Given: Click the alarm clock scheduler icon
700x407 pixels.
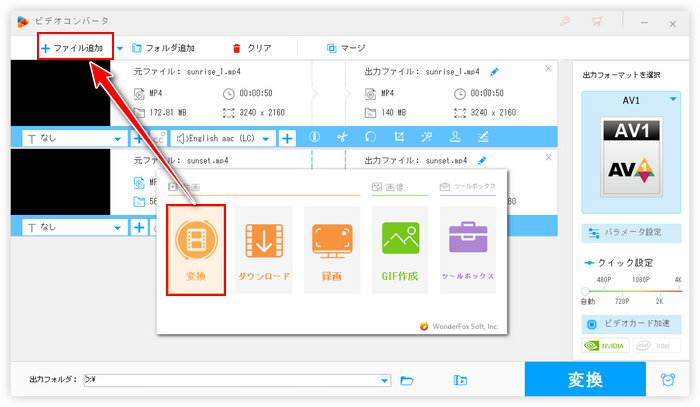Looking at the screenshot, I should (667, 380).
